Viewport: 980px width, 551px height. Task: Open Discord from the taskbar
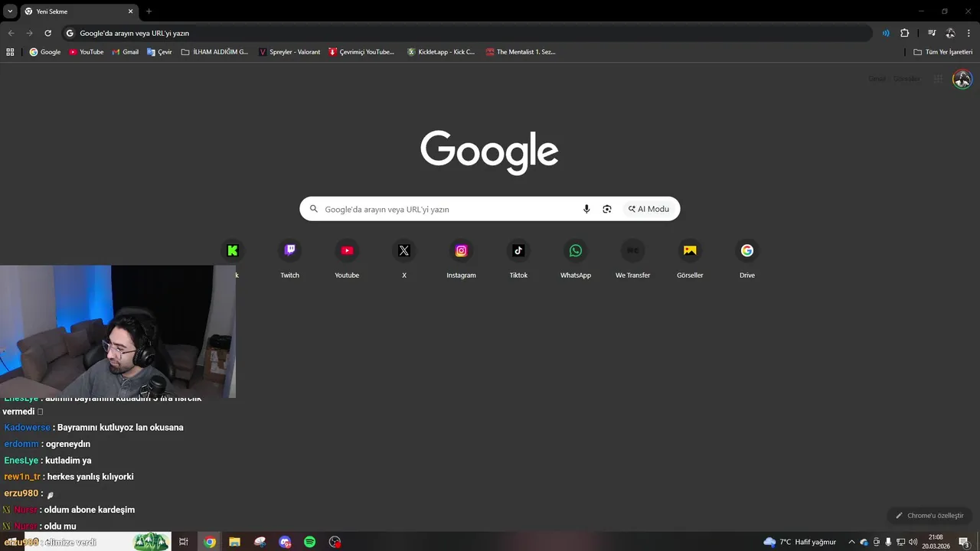(x=285, y=542)
